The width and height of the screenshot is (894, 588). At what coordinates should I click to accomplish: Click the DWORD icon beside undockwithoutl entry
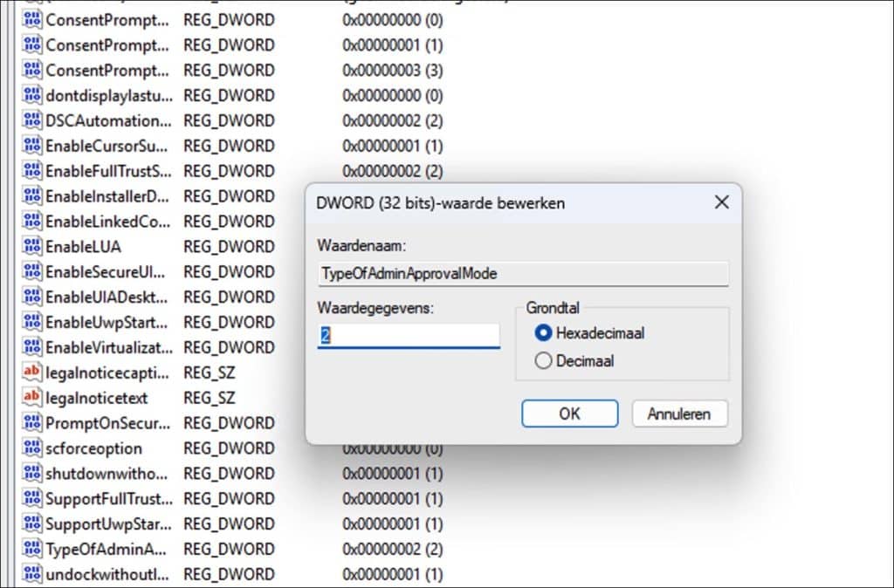point(31,574)
